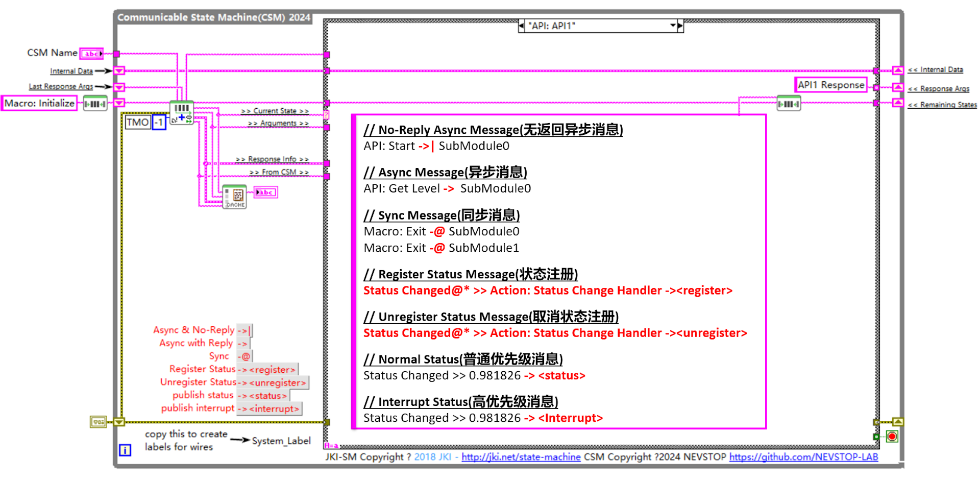Click the left decrement arrow on the case selector
Image resolution: width=980 pixels, height=480 pixels.
click(x=522, y=26)
